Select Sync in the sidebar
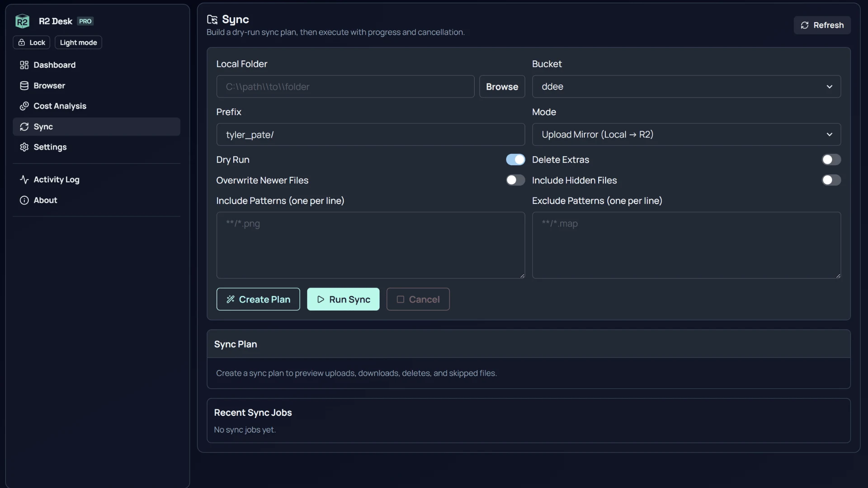 click(96, 127)
